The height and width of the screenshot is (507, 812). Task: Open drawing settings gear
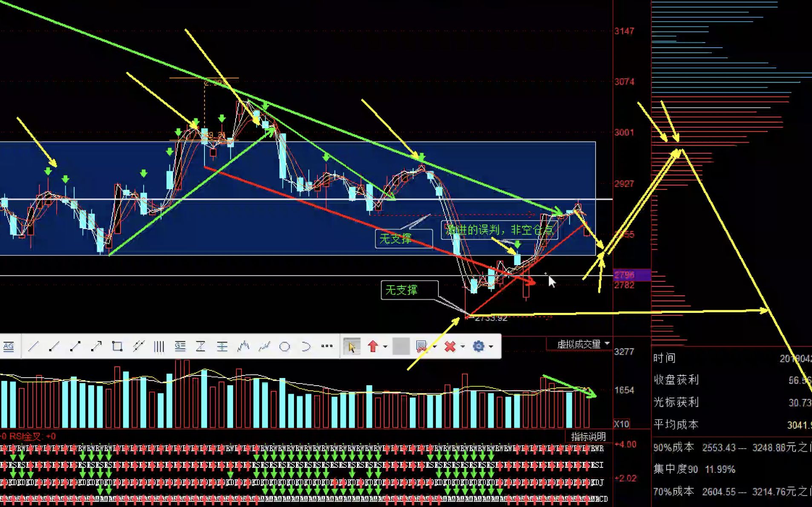478,347
